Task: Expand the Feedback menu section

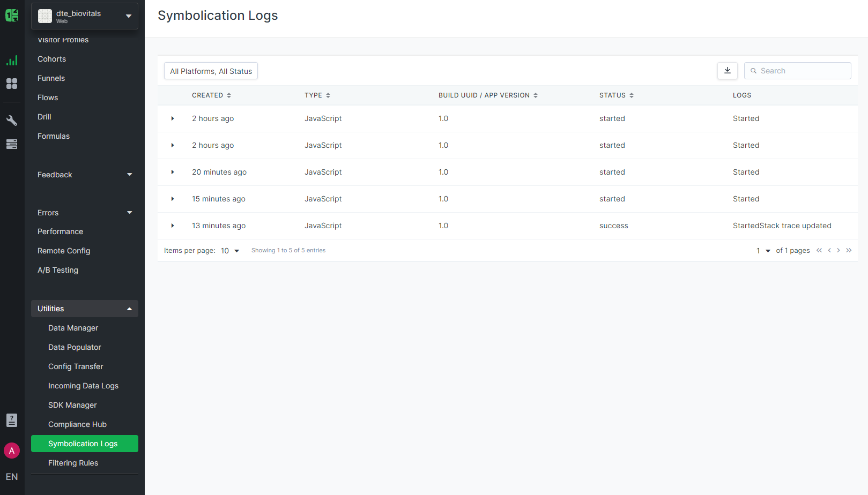Action: (85, 175)
